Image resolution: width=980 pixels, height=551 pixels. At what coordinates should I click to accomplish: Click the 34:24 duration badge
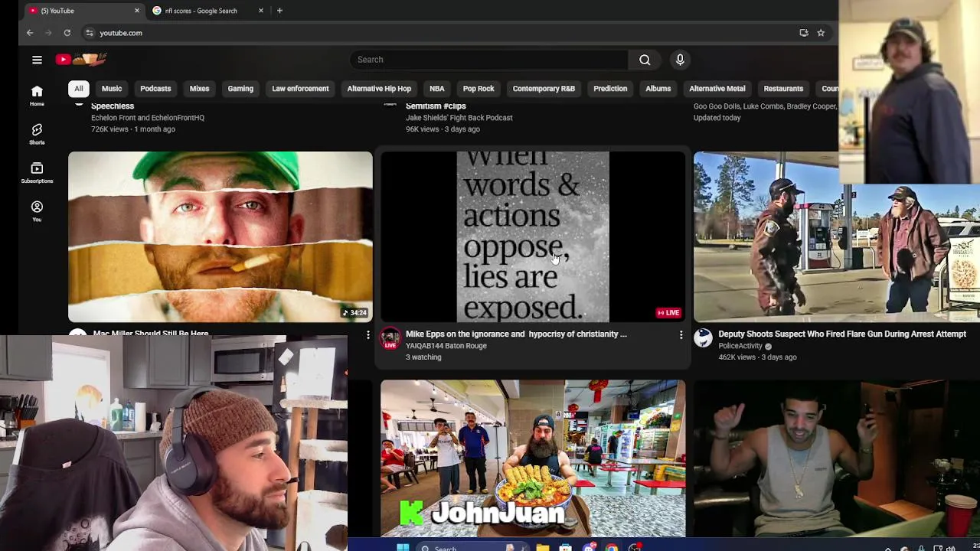point(354,312)
